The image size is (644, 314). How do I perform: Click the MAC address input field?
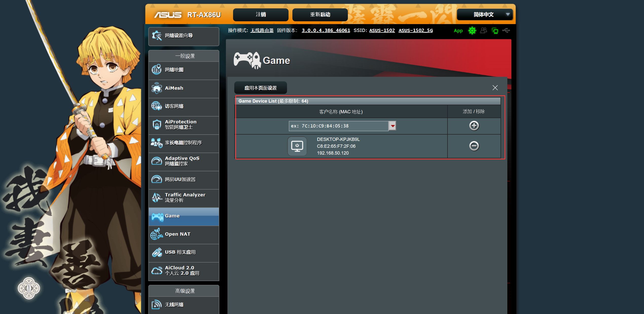tap(338, 126)
